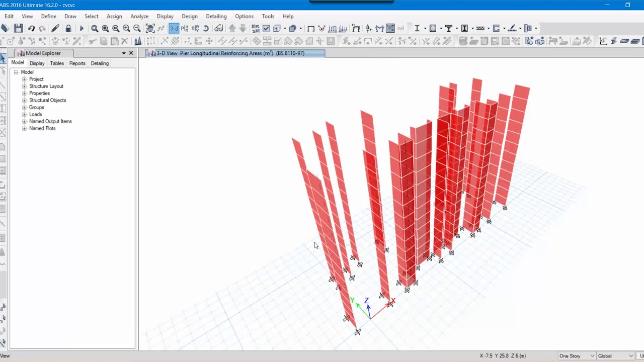Switch to Reports tab in Model Explorer
This screenshot has height=362, width=644.
pyautogui.click(x=77, y=63)
